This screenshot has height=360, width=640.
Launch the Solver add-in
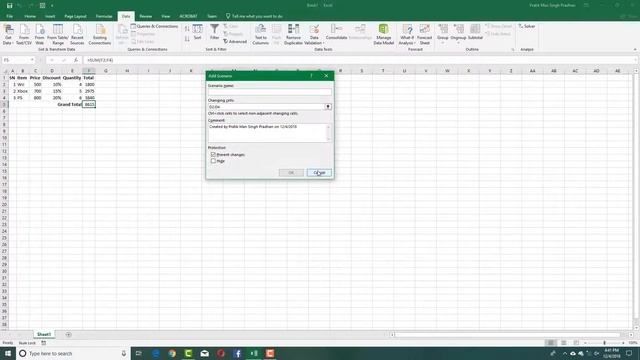[527, 26]
